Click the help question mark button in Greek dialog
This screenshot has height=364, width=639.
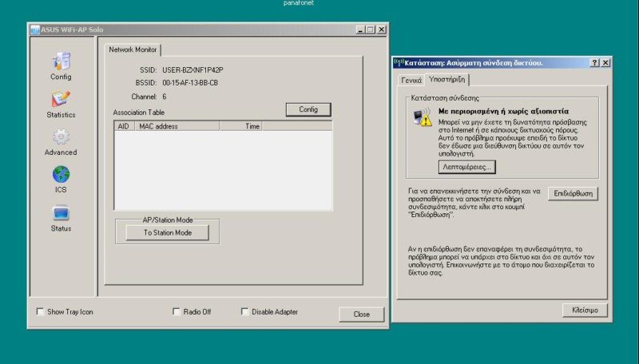(x=595, y=63)
